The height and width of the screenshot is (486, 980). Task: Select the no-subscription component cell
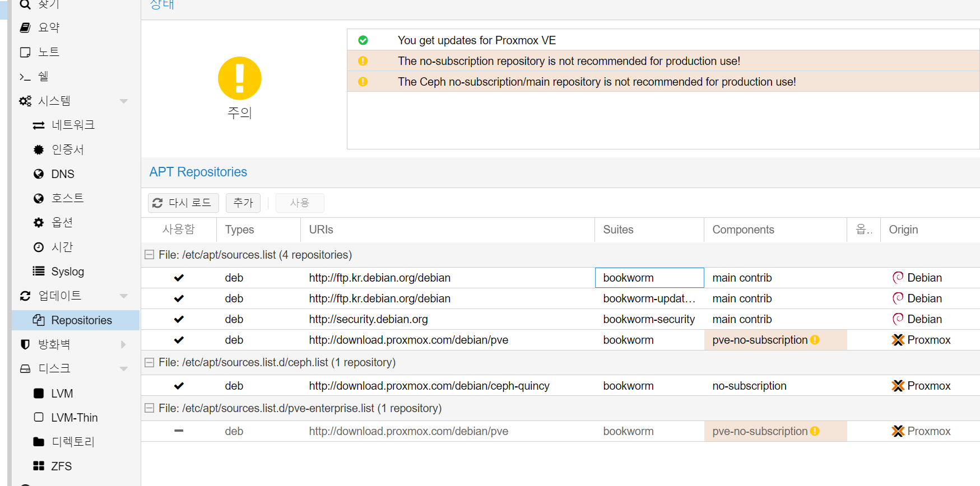[x=775, y=386]
